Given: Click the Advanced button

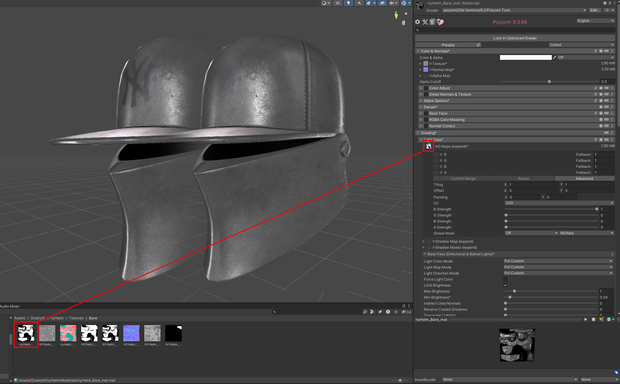Looking at the screenshot, I should point(584,178).
